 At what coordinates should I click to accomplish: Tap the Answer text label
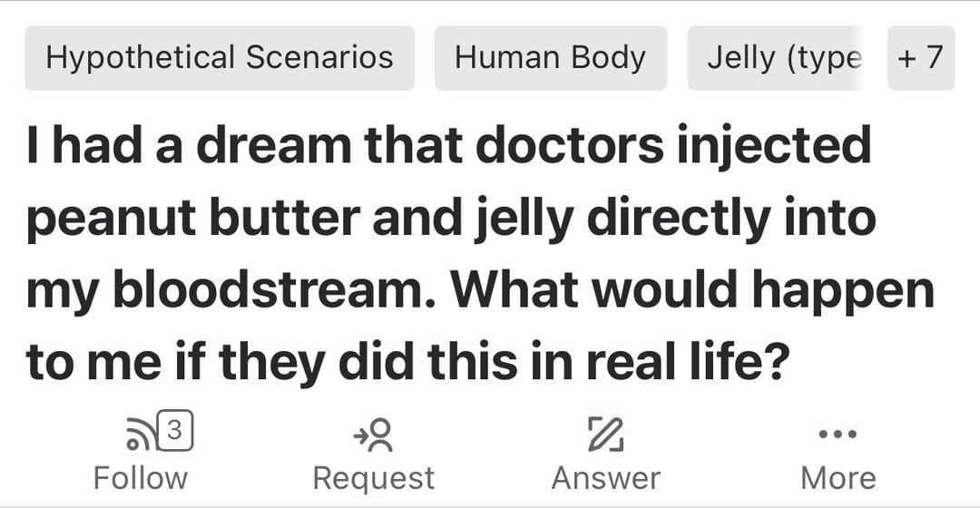tap(605, 477)
